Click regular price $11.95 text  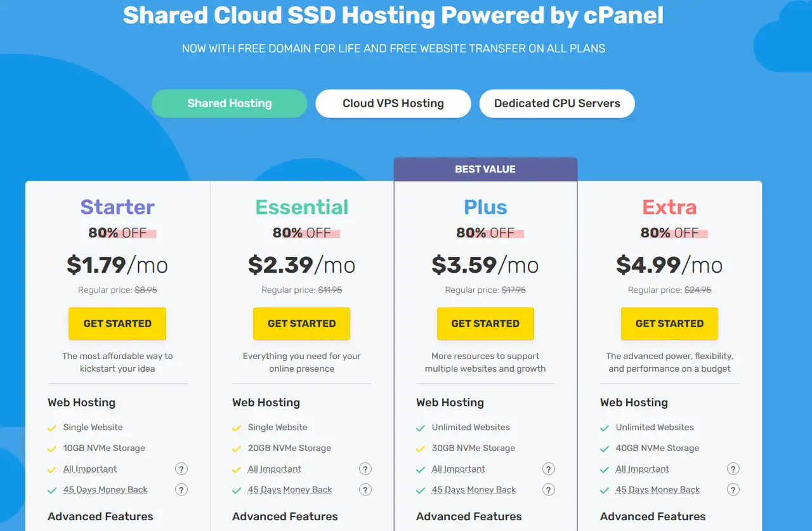click(301, 290)
